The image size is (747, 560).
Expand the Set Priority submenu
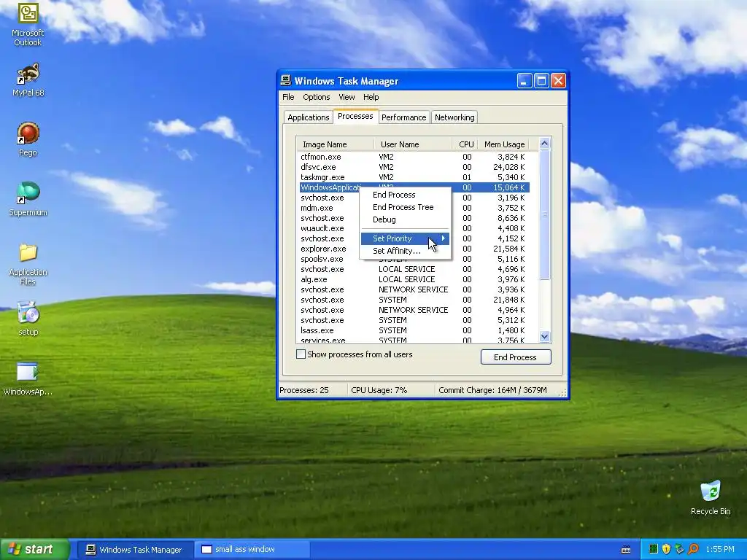pos(404,238)
